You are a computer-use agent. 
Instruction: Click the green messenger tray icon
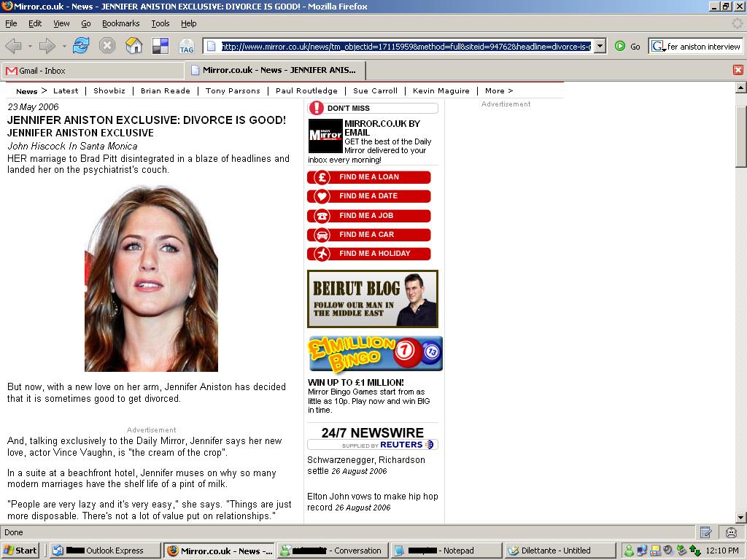pos(629,551)
